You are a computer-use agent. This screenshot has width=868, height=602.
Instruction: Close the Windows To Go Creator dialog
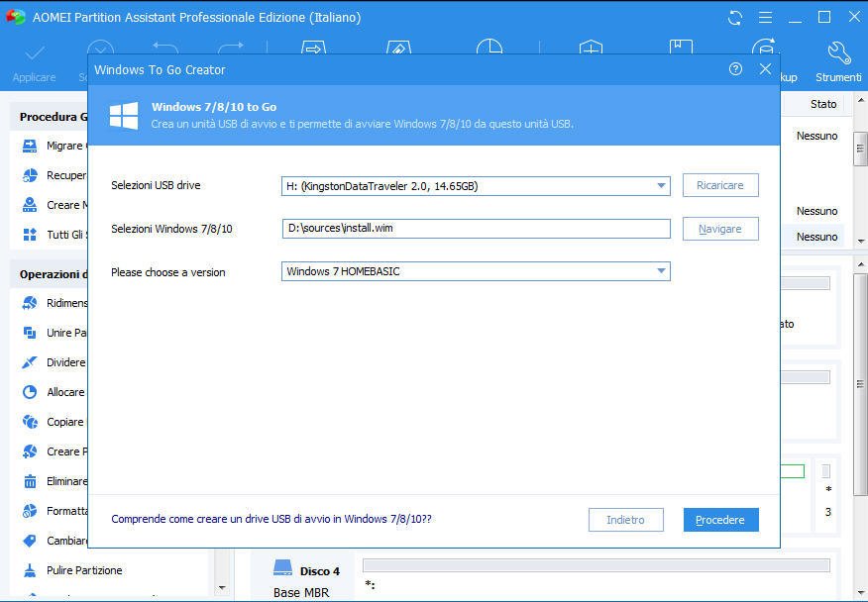(x=766, y=69)
